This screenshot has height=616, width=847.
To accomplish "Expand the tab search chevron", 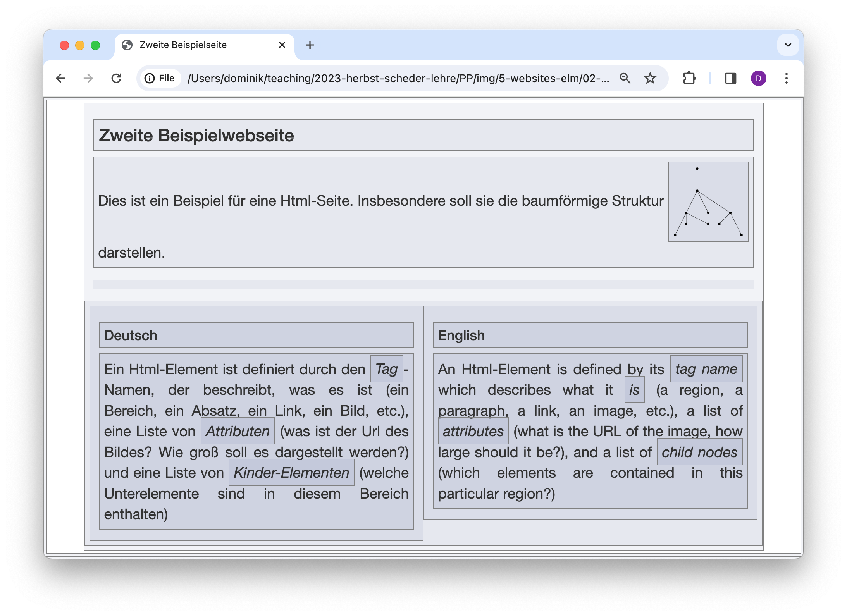I will pyautogui.click(x=788, y=45).
